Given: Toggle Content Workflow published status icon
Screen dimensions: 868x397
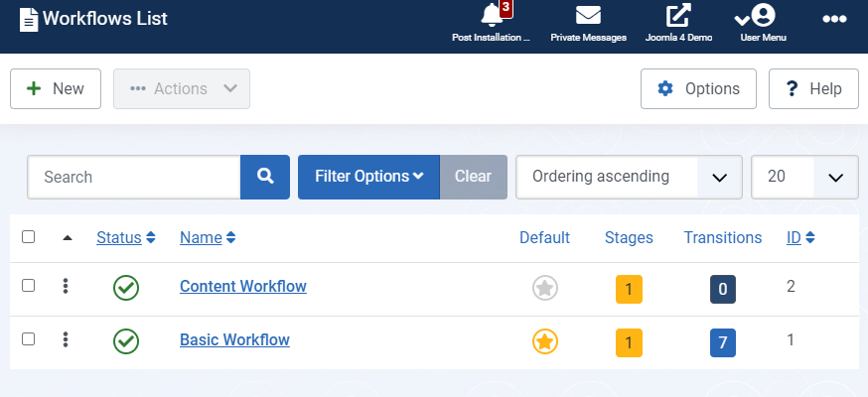Looking at the screenshot, I should coord(126,288).
